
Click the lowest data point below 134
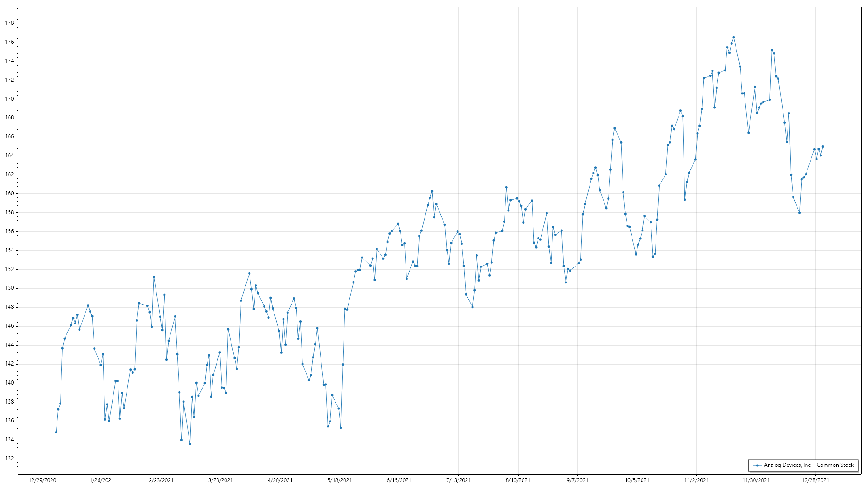pos(190,444)
